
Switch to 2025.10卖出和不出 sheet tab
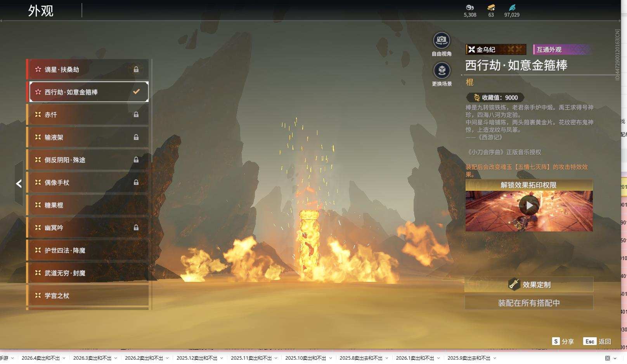click(x=305, y=358)
